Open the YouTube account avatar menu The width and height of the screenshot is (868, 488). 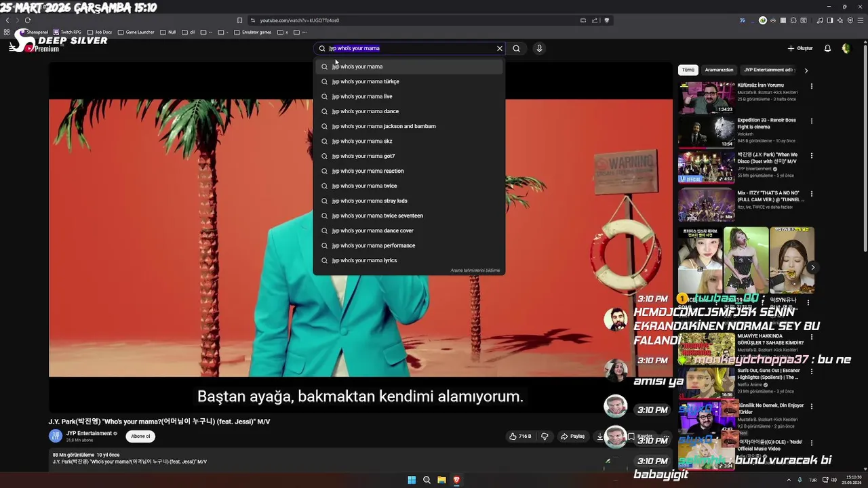[x=846, y=48]
